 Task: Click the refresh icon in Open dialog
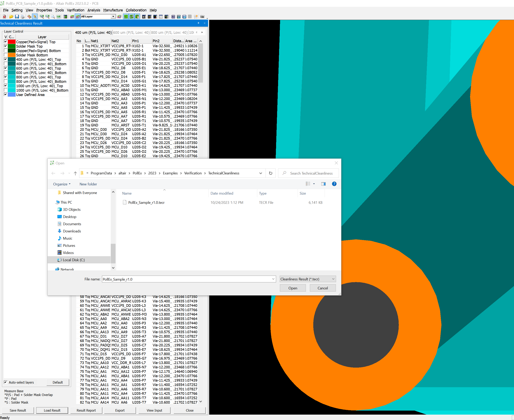tap(270, 173)
